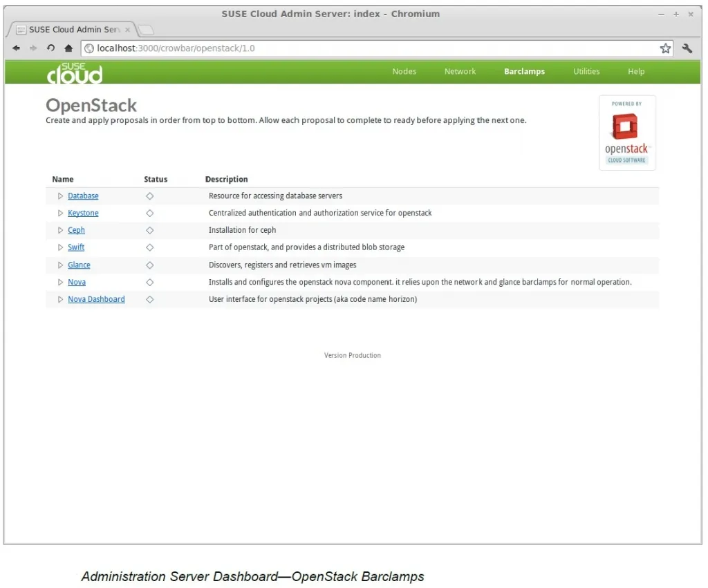Click the browser back arrow

pos(16,48)
